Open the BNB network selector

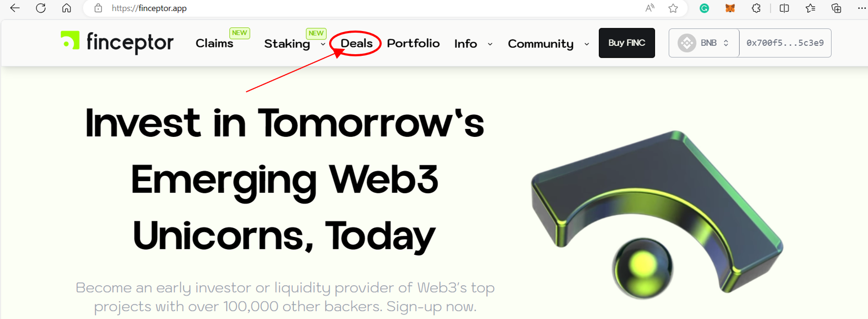[x=704, y=43]
